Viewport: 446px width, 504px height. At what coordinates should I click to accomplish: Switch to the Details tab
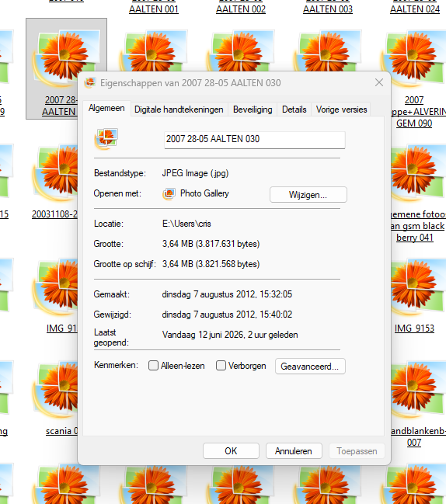[294, 109]
